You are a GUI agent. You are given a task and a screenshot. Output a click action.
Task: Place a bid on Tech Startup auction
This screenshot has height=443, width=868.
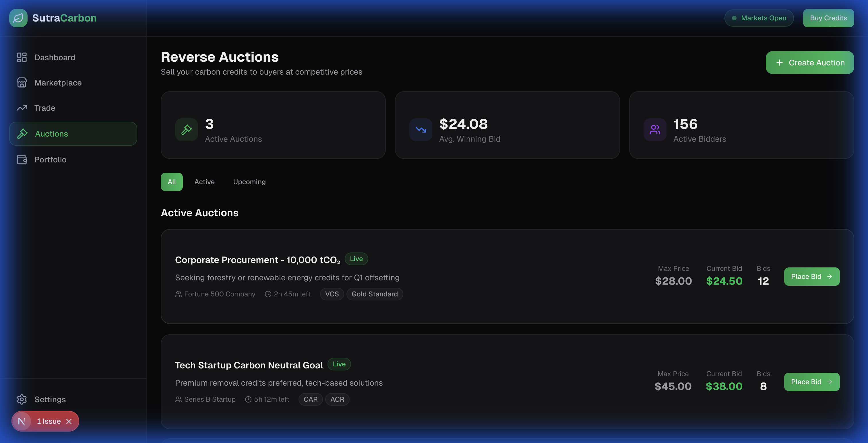point(811,382)
